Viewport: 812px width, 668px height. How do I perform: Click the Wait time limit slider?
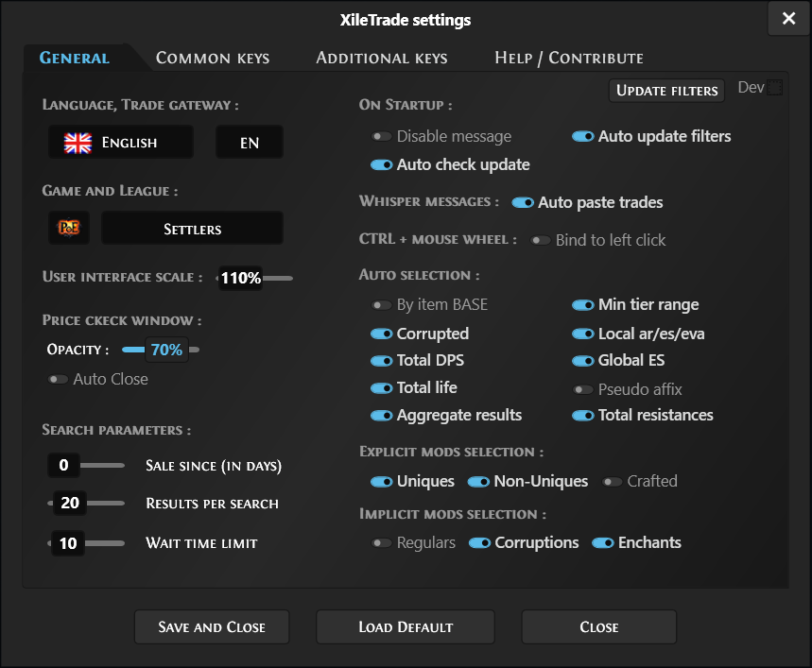pyautogui.click(x=86, y=543)
